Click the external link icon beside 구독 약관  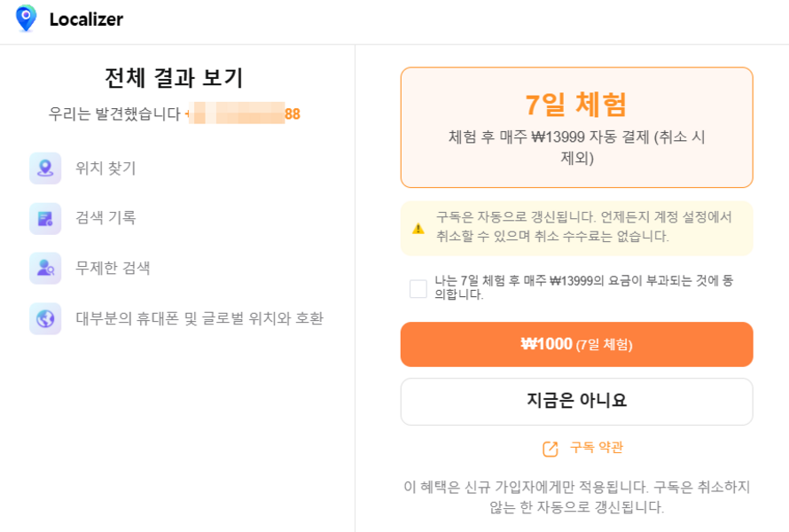click(550, 449)
